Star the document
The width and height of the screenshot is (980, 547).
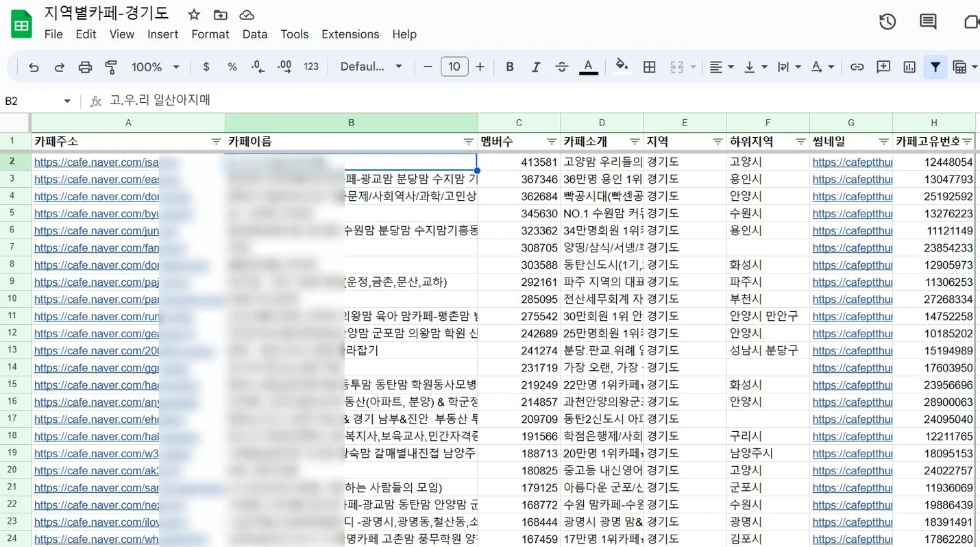[x=194, y=14]
